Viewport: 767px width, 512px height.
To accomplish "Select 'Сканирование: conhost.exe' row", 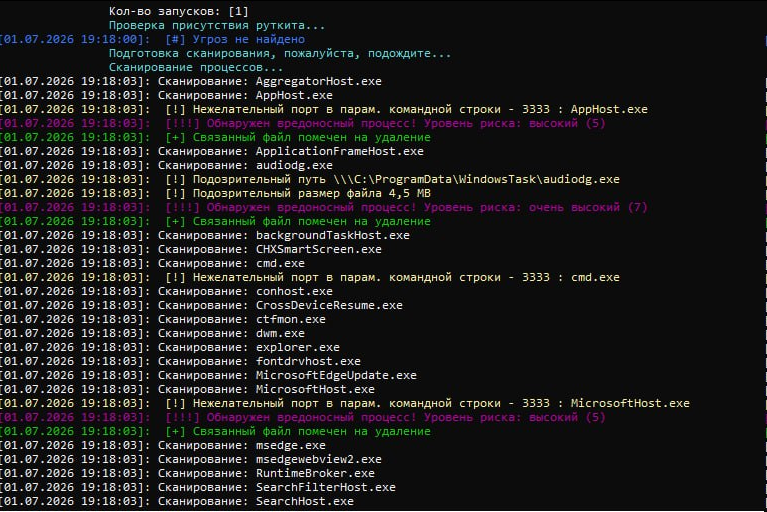I will click(x=166, y=291).
